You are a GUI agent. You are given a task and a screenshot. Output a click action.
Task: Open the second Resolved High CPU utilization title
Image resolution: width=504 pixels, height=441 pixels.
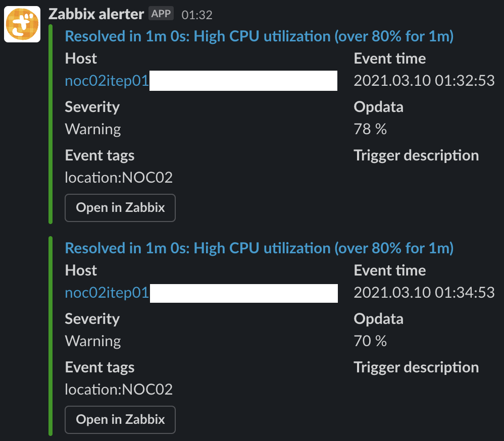coord(259,248)
